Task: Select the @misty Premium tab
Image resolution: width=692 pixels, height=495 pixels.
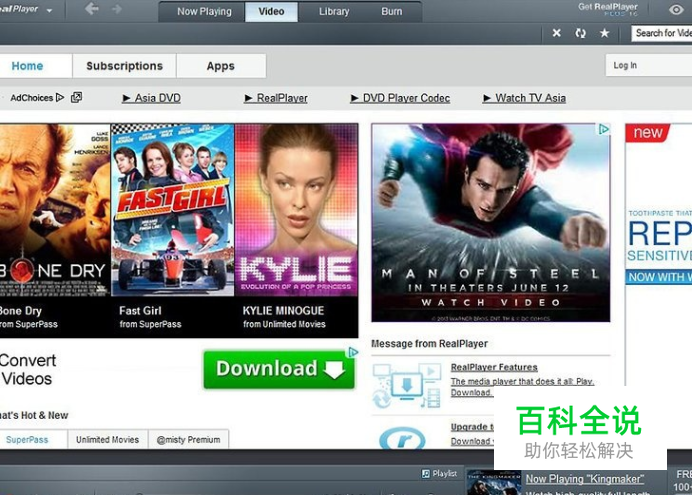Action: pos(188,440)
